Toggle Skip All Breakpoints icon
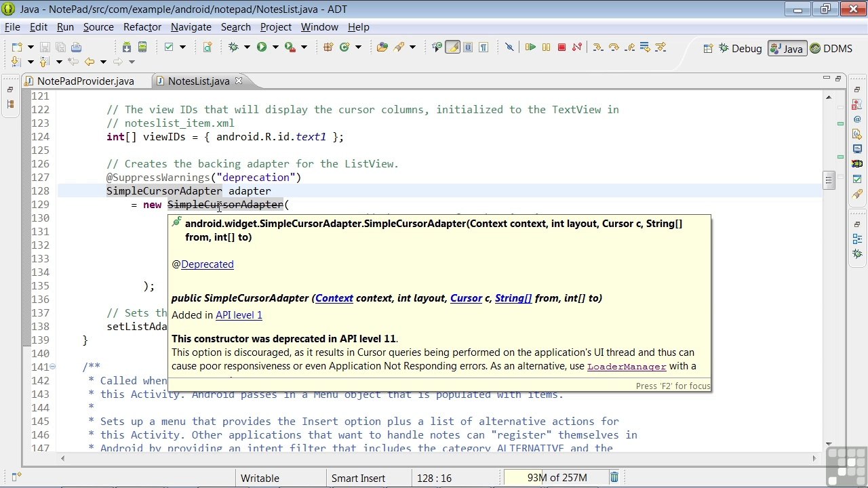This screenshot has width=868, height=488. [509, 47]
